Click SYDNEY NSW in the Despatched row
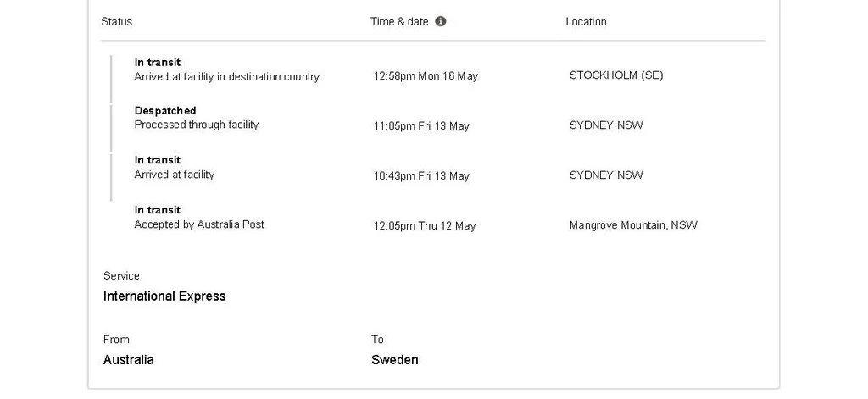 coord(606,125)
